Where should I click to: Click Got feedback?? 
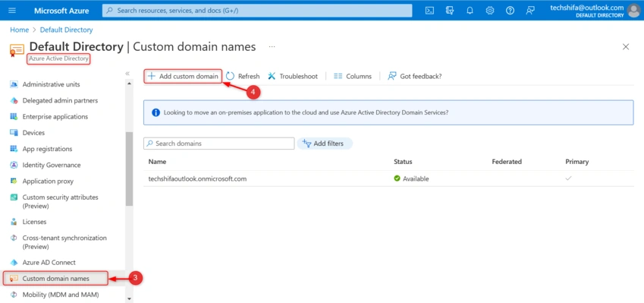tap(415, 76)
